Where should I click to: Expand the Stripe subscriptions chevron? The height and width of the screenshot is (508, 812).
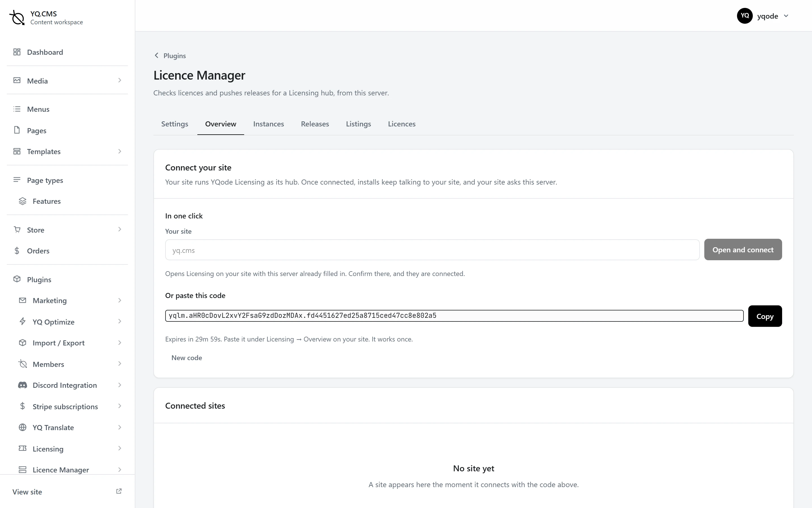pos(120,406)
